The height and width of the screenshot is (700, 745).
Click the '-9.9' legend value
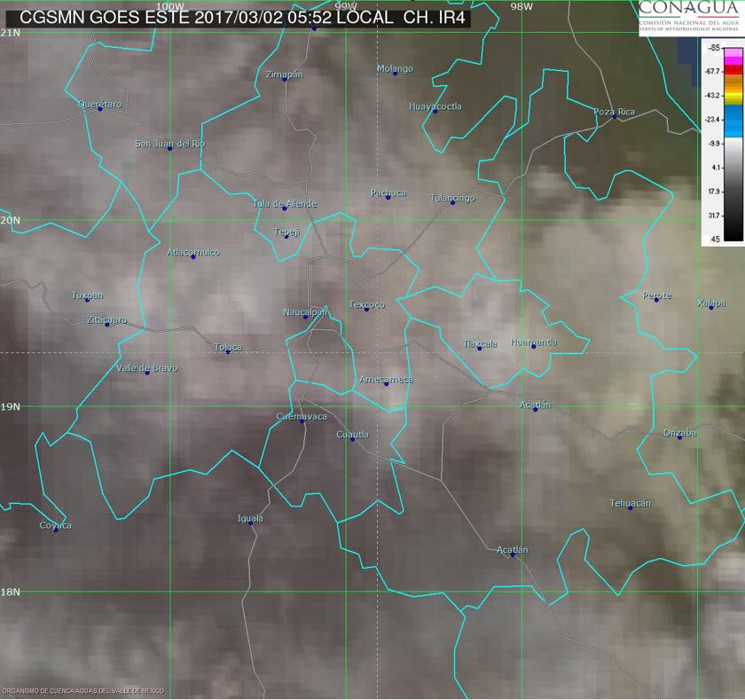click(x=715, y=143)
